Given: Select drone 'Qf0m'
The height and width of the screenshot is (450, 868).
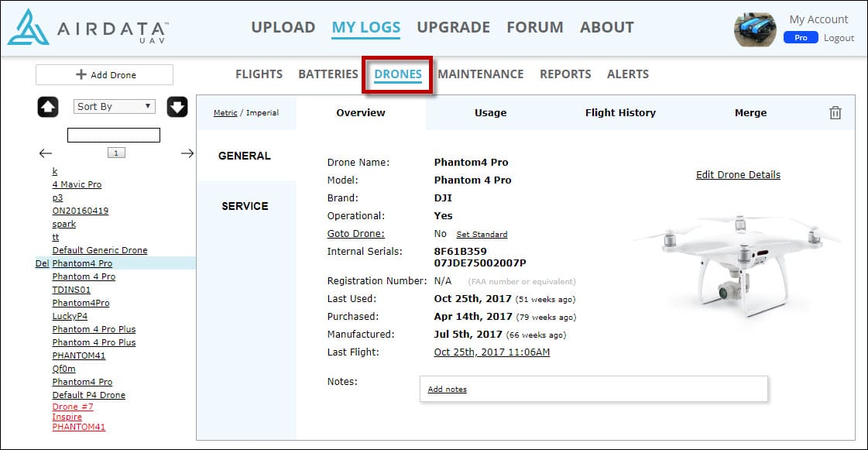Looking at the screenshot, I should [63, 369].
